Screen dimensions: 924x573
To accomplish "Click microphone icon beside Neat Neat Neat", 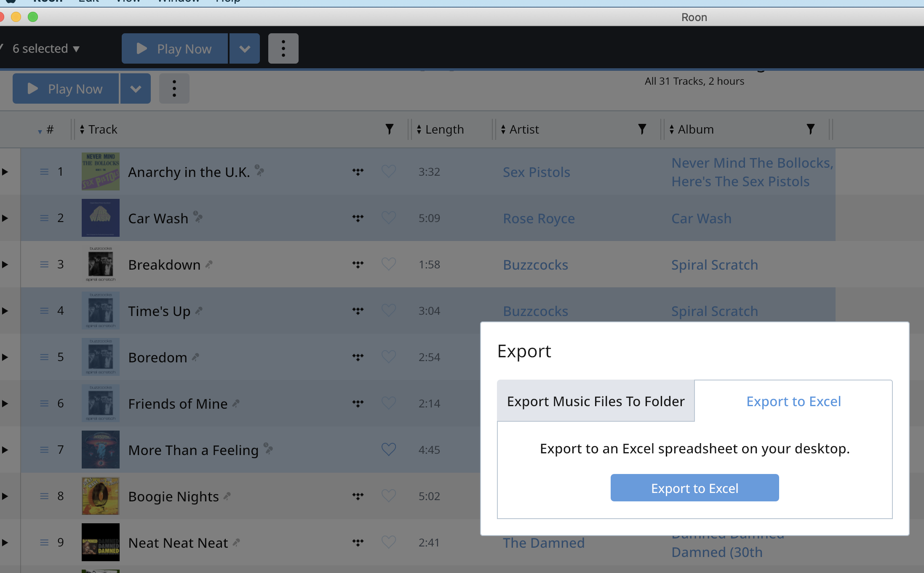I will [236, 543].
